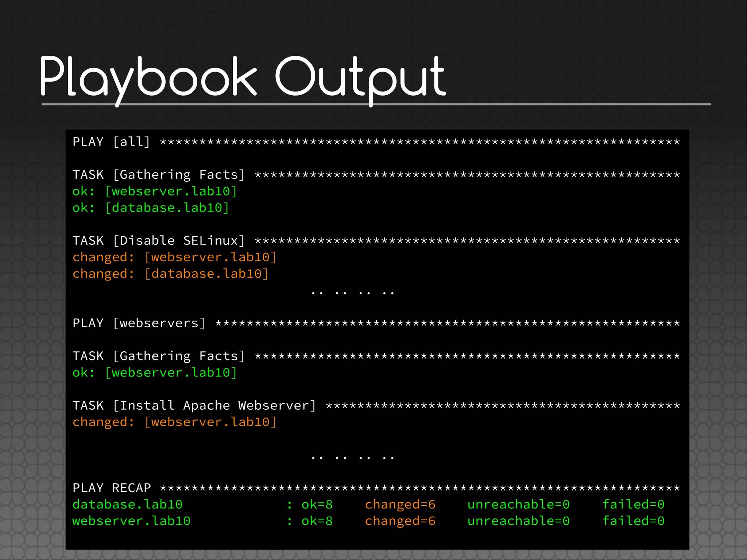The height and width of the screenshot is (560, 747).
Task: Click first green ok: [webserver.lab10] line
Action: (x=155, y=191)
